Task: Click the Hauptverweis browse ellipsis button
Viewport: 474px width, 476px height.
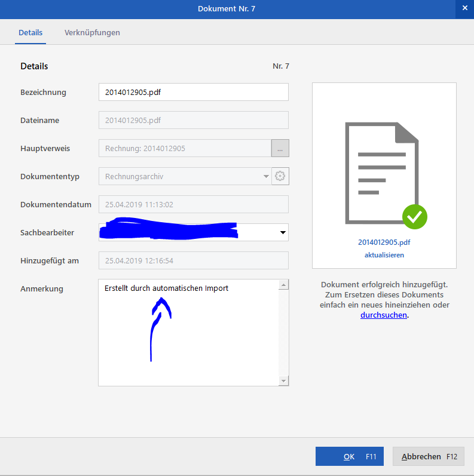Action: pyautogui.click(x=280, y=148)
